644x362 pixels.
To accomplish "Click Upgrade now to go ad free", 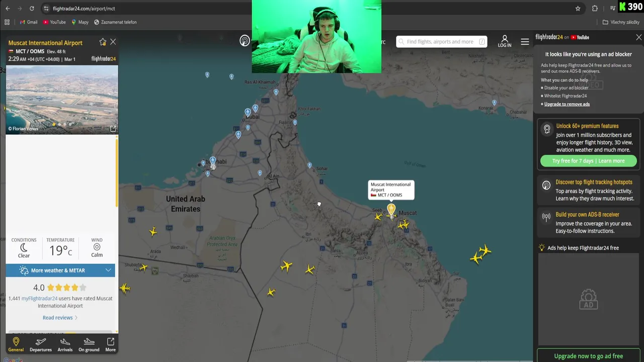I will [x=589, y=355].
